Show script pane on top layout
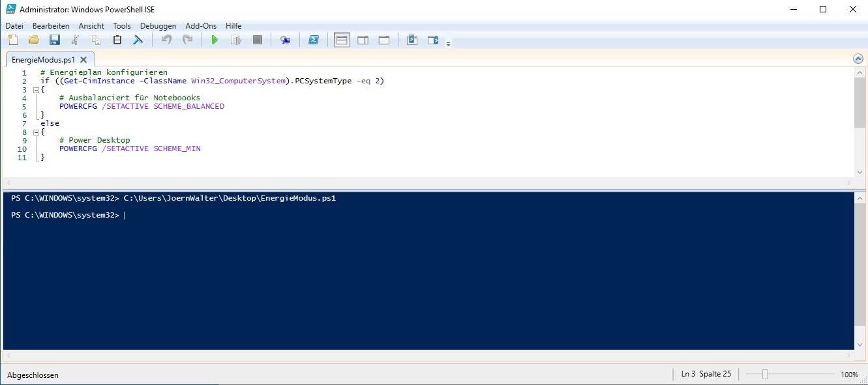 pos(342,40)
